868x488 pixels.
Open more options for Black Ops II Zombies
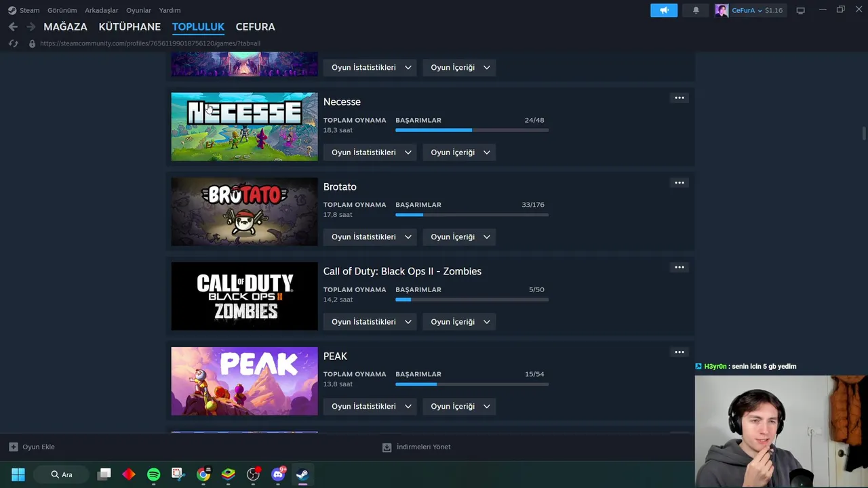tap(679, 267)
